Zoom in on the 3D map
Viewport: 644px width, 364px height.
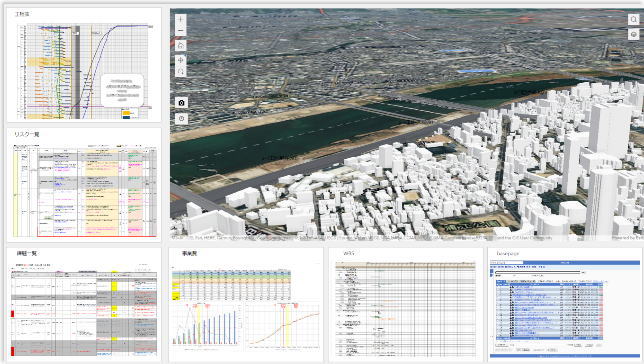[181, 19]
